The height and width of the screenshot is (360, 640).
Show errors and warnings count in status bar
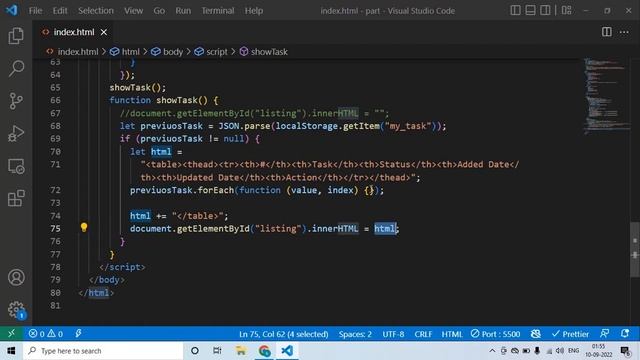coord(46,334)
